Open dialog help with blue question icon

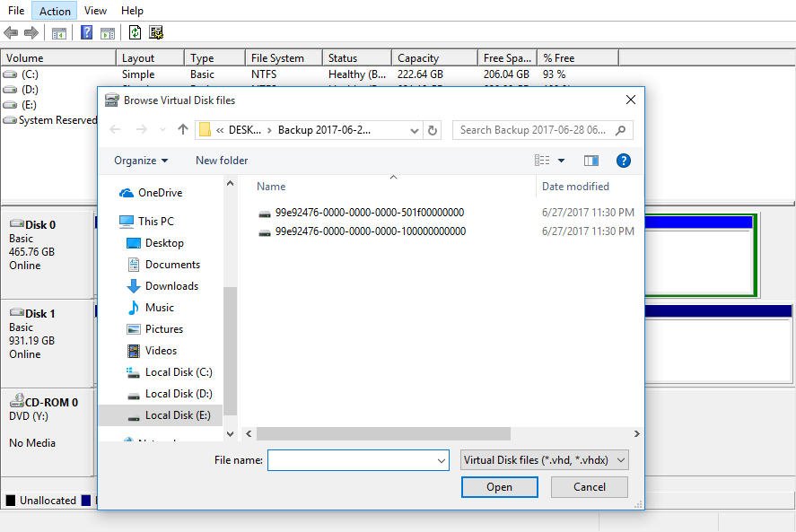point(624,161)
